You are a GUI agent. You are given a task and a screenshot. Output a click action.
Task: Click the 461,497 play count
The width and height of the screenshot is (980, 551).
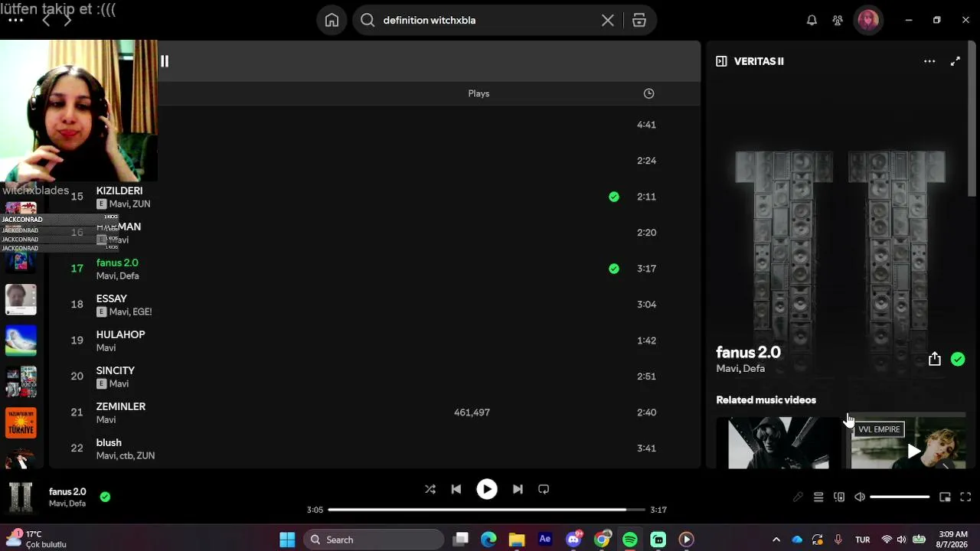coord(472,412)
